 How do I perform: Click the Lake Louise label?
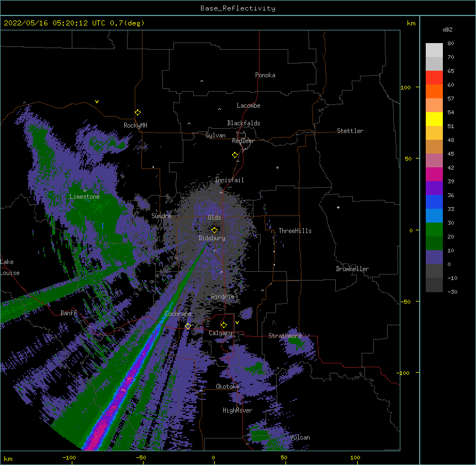point(10,267)
